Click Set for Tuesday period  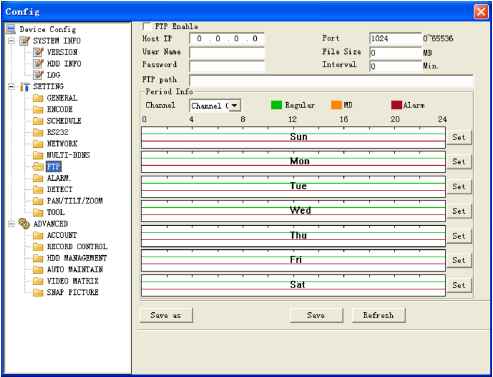point(459,186)
